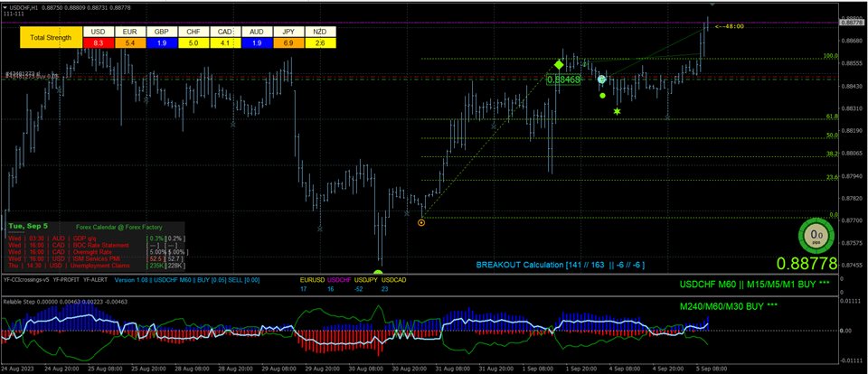Click the green half-circle marker at the chart bottom
Viewport: 868px width, 374px height.
point(378,273)
